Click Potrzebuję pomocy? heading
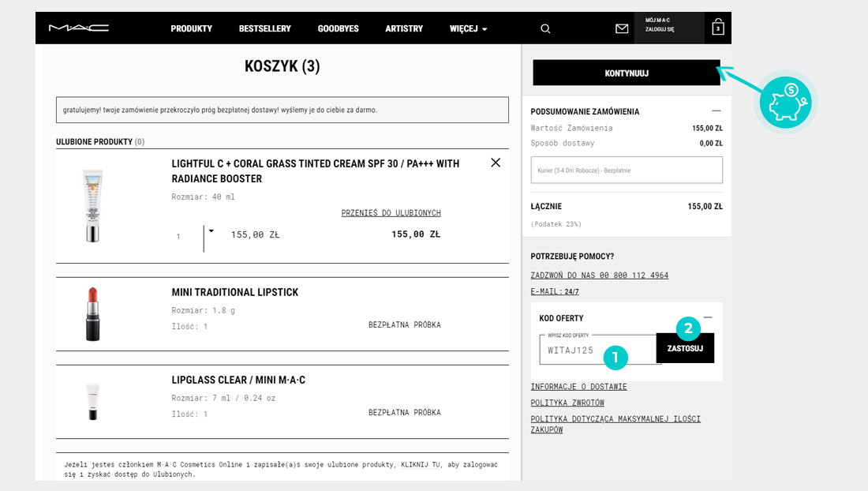Viewport: 868px width, 491px height. 572,257
